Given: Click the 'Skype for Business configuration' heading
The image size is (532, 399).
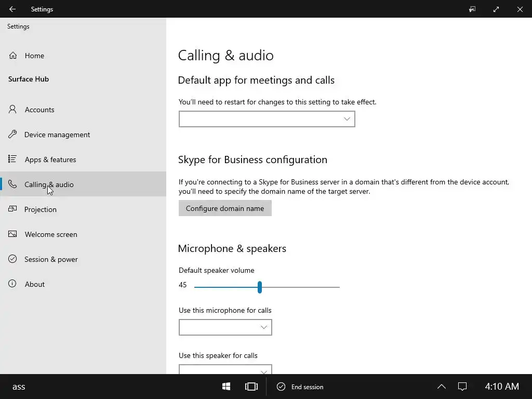Looking at the screenshot, I should point(253,159).
